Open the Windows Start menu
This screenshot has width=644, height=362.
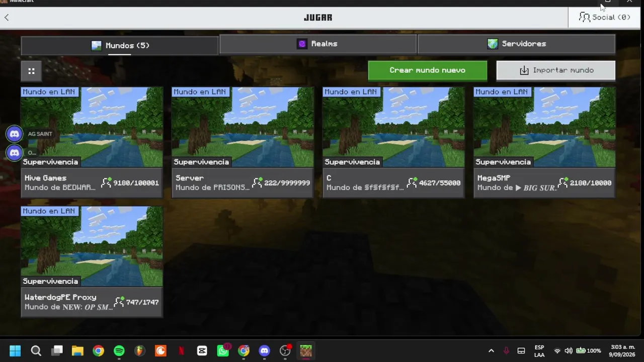15,350
